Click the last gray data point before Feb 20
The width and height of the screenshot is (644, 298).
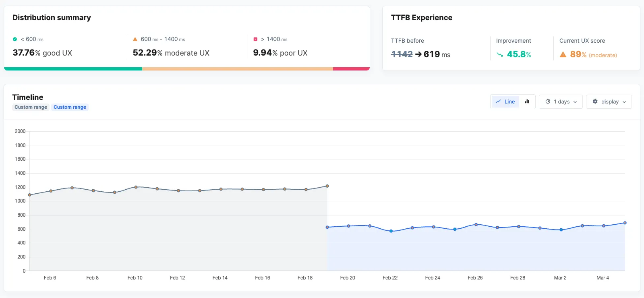[x=327, y=186]
